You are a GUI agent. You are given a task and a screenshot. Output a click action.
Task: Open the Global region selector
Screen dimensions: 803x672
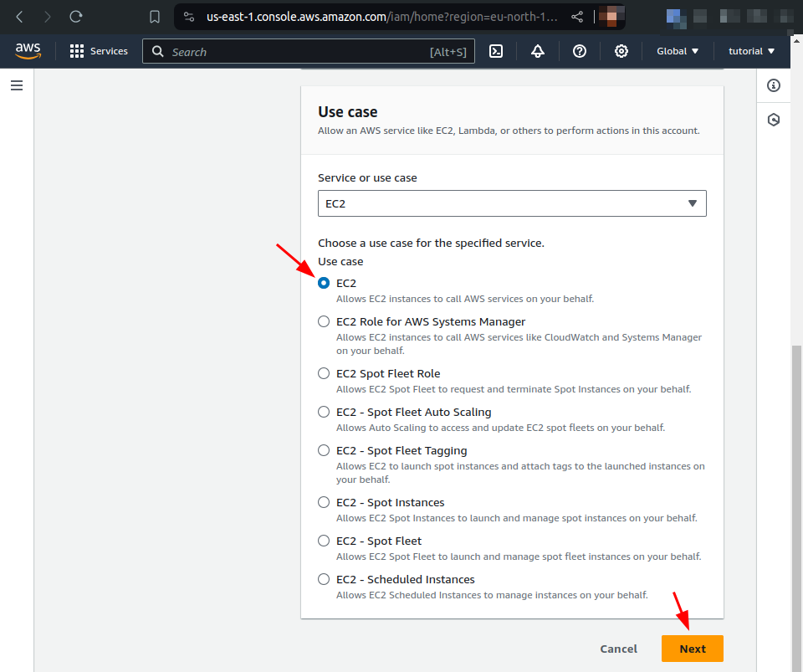(678, 51)
